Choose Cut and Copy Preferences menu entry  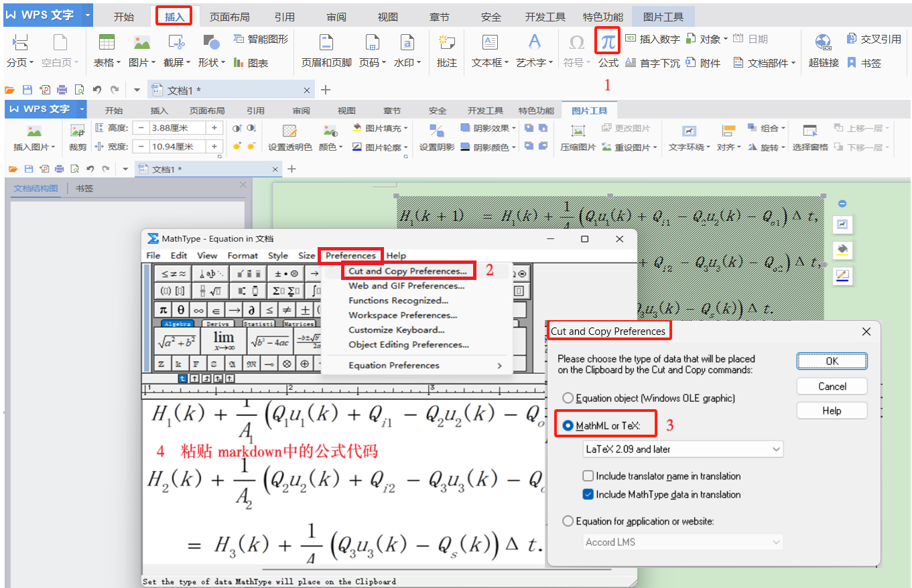[x=407, y=271]
